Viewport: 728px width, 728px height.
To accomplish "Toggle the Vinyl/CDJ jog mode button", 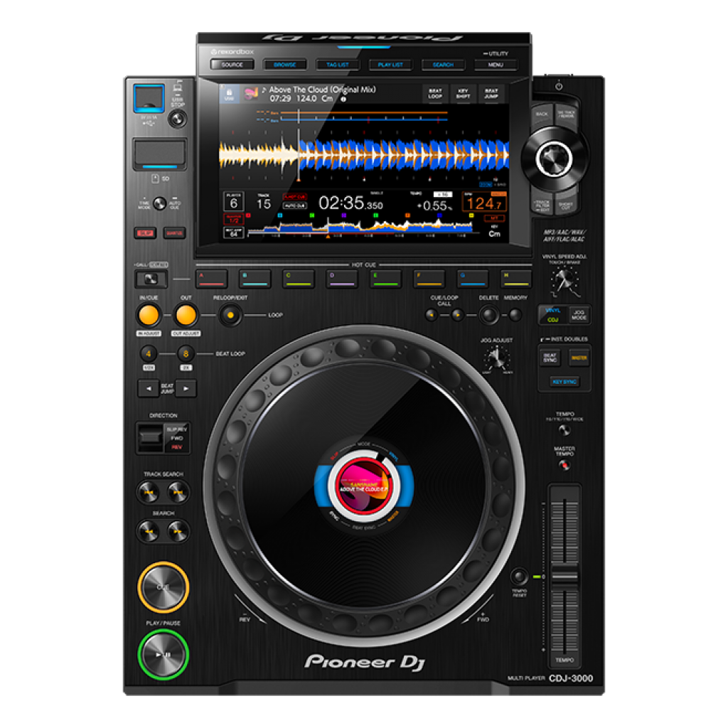I will [x=552, y=315].
